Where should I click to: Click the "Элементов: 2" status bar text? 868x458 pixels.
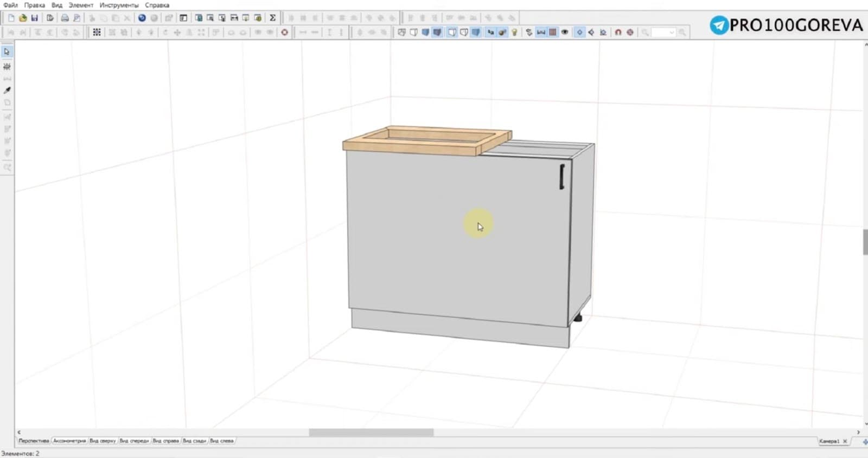point(21,453)
